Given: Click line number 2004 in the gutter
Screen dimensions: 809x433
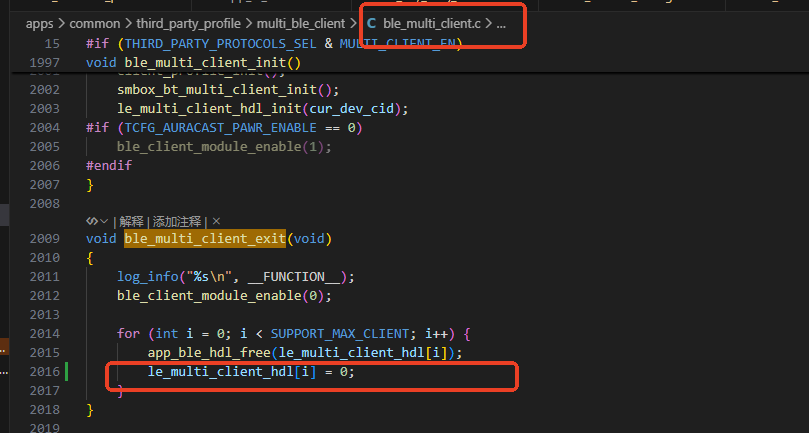Looking at the screenshot, I should tap(44, 127).
